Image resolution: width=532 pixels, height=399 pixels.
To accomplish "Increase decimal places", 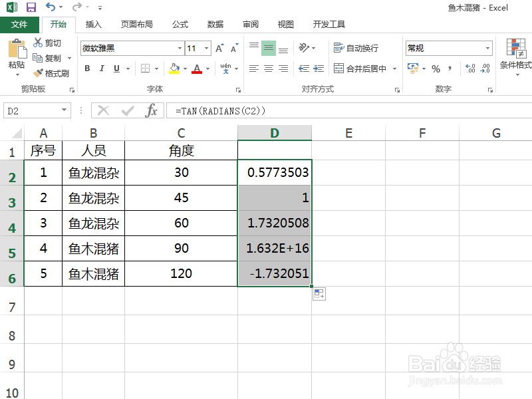I will point(470,68).
